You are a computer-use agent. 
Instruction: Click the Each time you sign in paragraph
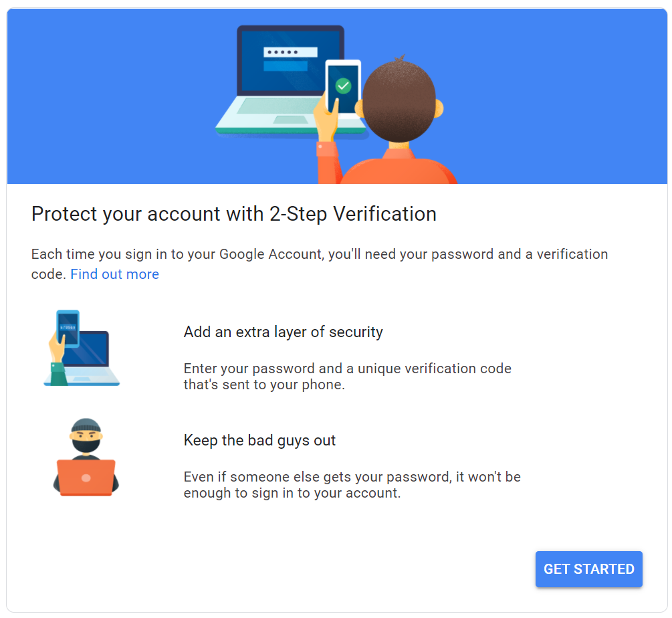point(320,255)
